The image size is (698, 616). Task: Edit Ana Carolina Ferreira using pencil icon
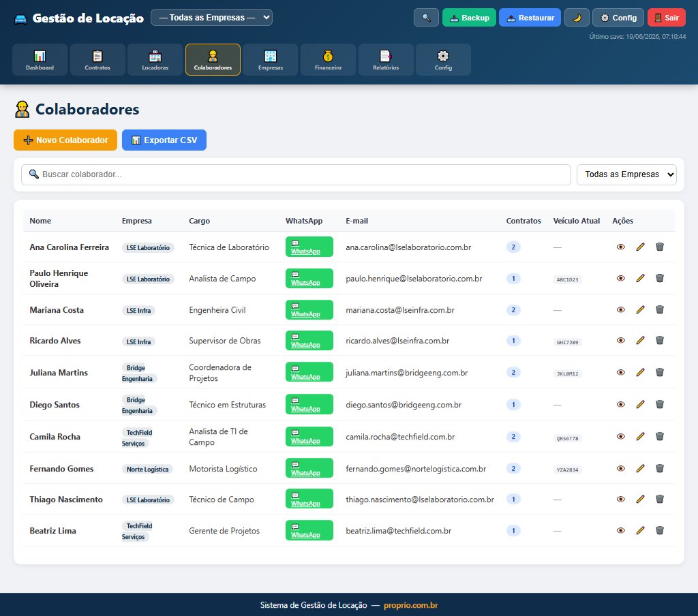pos(640,247)
